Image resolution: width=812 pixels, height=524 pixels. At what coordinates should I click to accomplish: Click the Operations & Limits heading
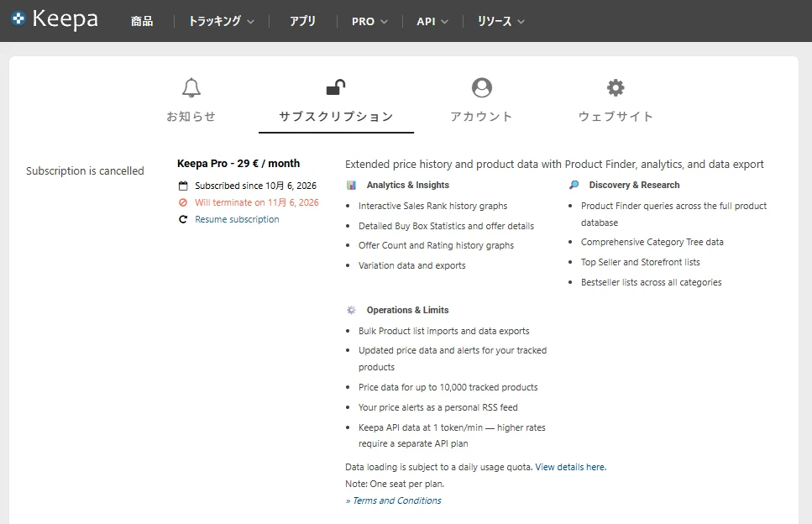pos(407,310)
